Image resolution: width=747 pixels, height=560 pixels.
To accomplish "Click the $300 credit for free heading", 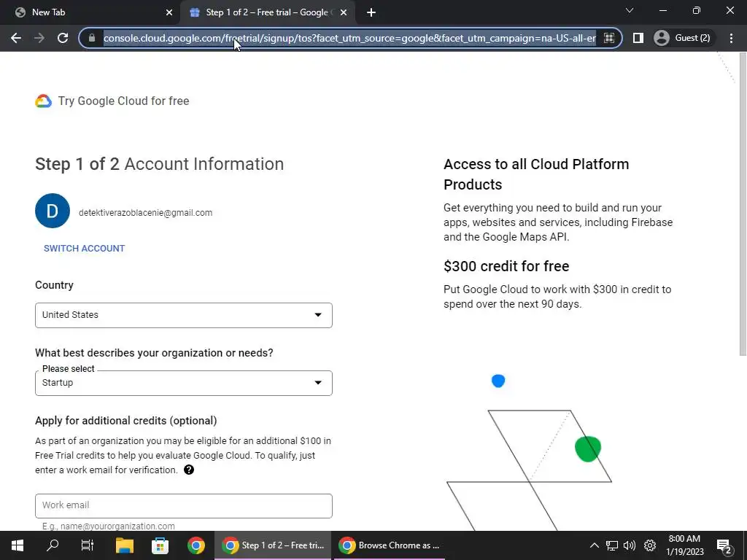I will pyautogui.click(x=506, y=266).
